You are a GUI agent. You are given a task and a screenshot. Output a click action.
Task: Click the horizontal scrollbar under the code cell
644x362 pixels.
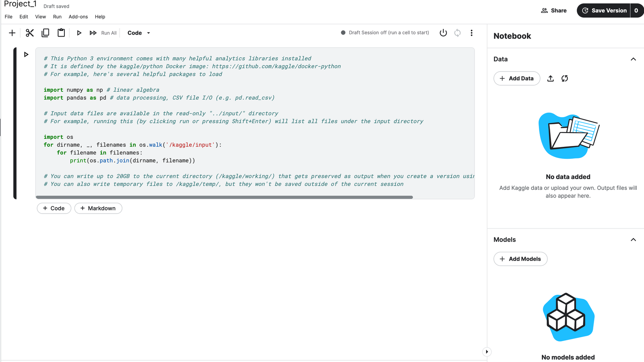coord(225,197)
